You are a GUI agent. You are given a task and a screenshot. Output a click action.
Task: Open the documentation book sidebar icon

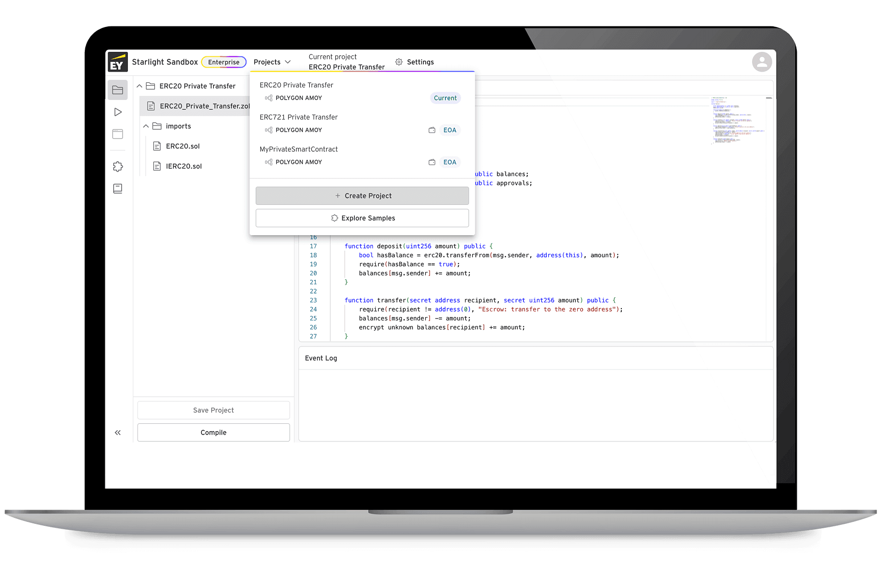point(118,189)
